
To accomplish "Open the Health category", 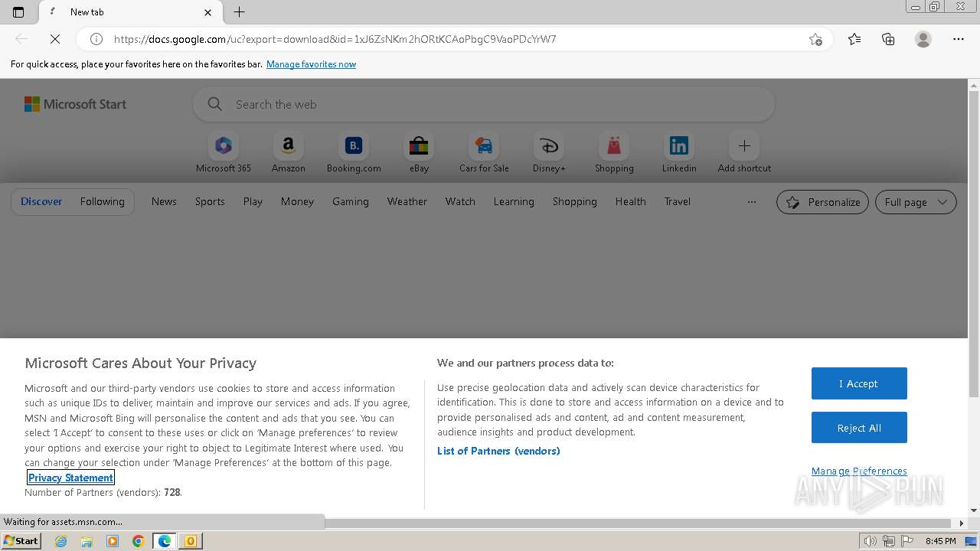I will click(630, 201).
